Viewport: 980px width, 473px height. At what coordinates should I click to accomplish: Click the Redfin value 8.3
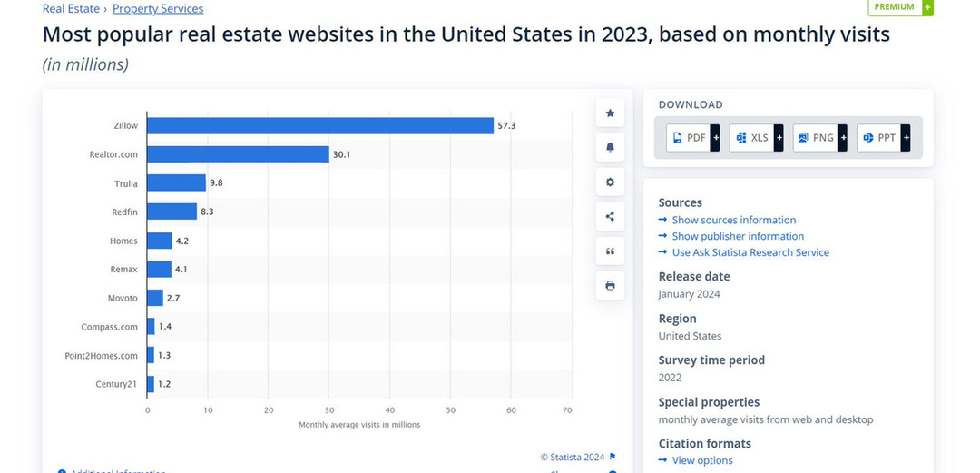pos(207,212)
